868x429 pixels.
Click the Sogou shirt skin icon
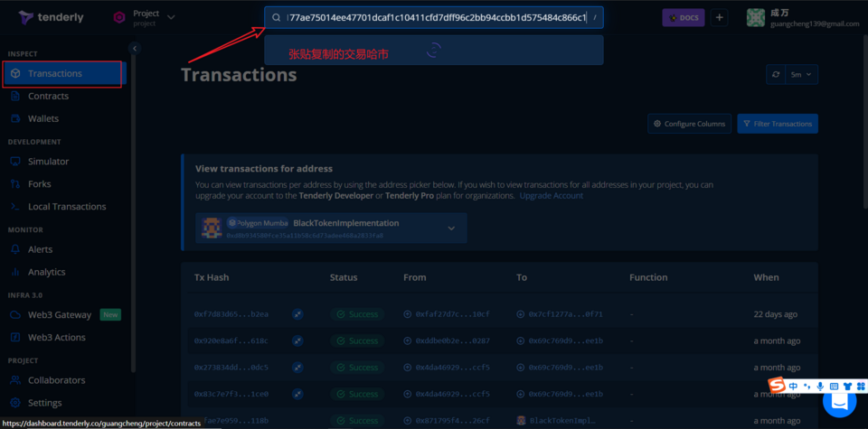847,386
